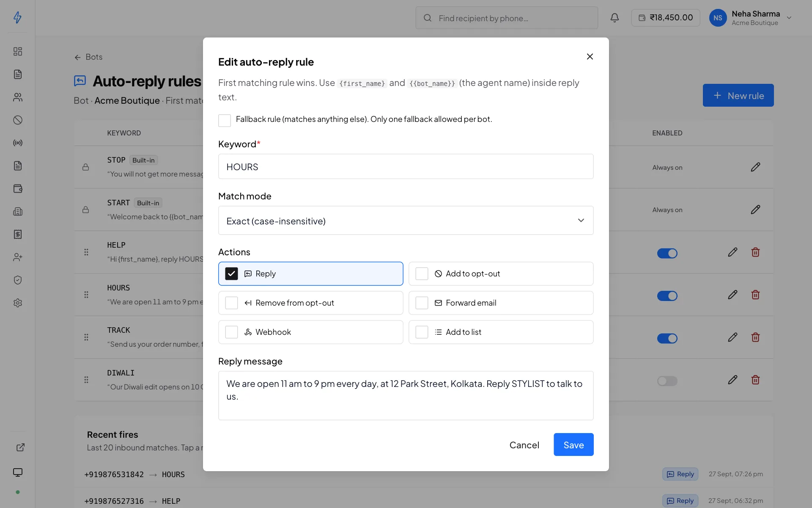The image size is (812, 508).
Task: Click the Reply badge for +919876531842
Action: click(x=680, y=474)
